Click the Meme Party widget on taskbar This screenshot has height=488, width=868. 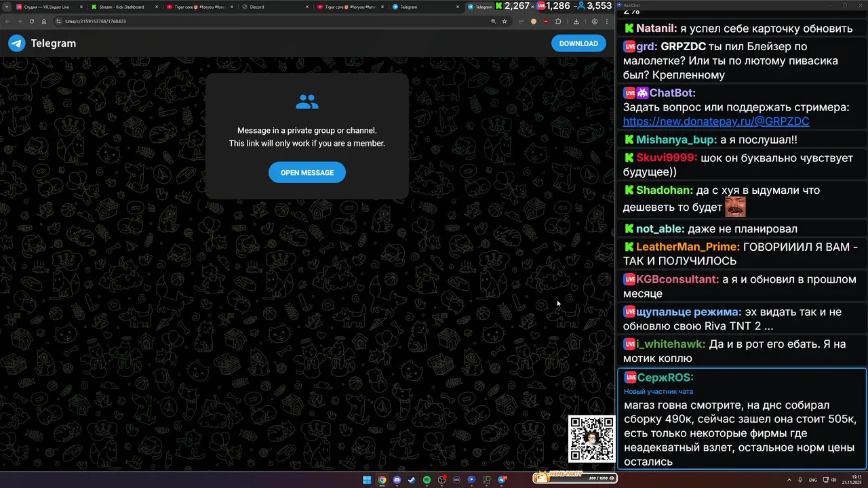[575, 478]
